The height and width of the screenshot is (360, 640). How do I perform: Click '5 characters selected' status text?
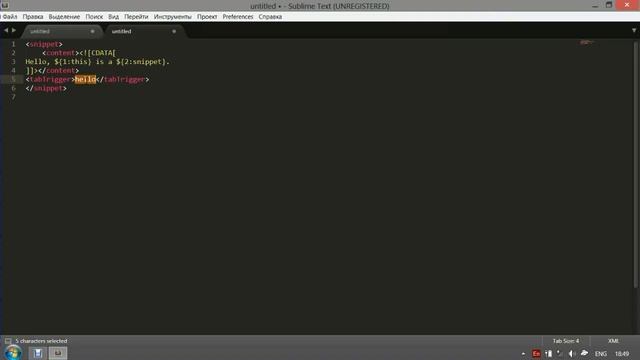41,341
